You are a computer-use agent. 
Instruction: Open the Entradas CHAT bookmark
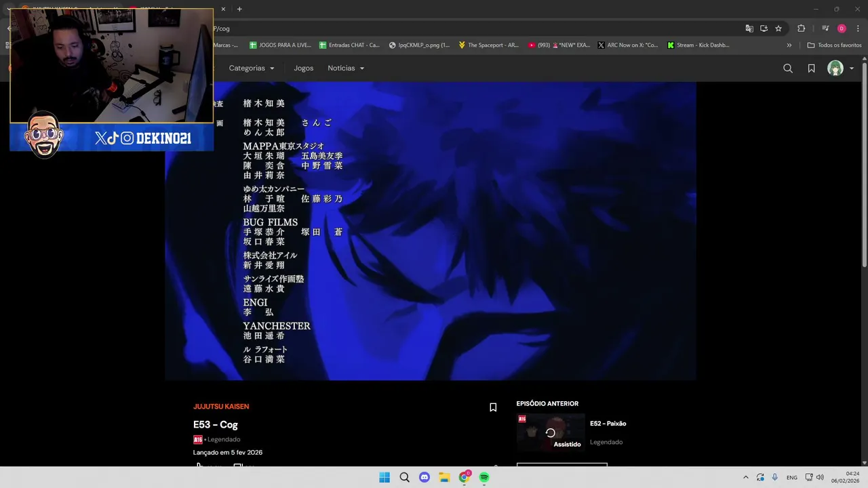click(x=349, y=45)
